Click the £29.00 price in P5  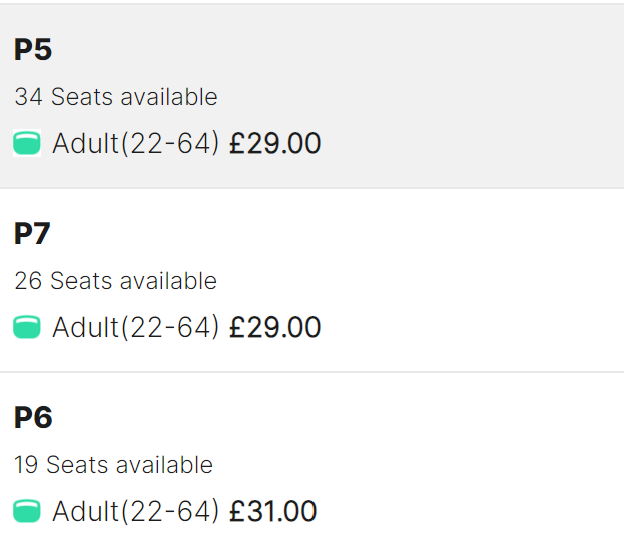tap(275, 143)
